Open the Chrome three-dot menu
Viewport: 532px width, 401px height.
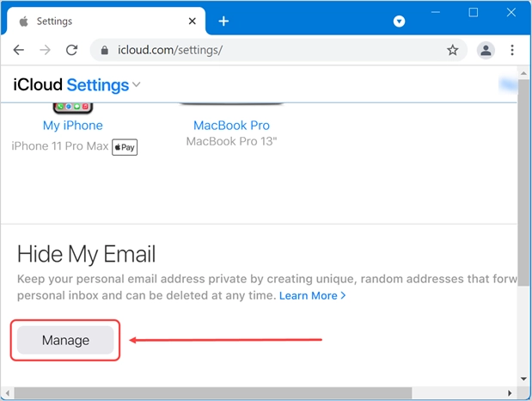(512, 50)
